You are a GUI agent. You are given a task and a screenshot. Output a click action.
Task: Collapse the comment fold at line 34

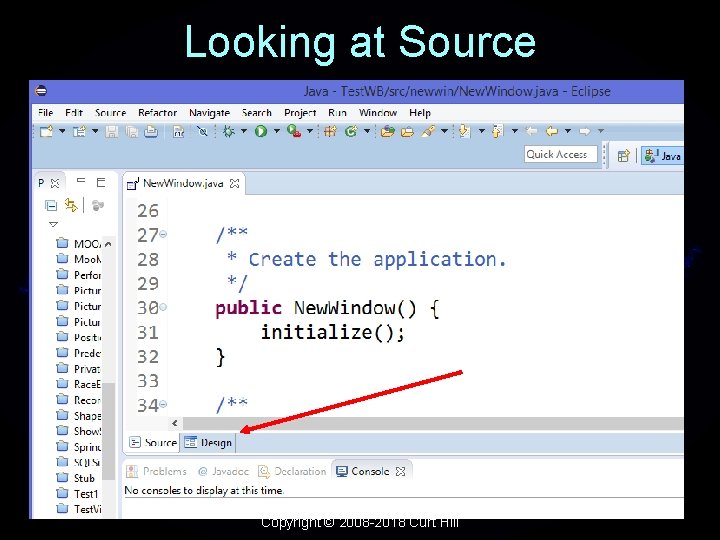[163, 404]
